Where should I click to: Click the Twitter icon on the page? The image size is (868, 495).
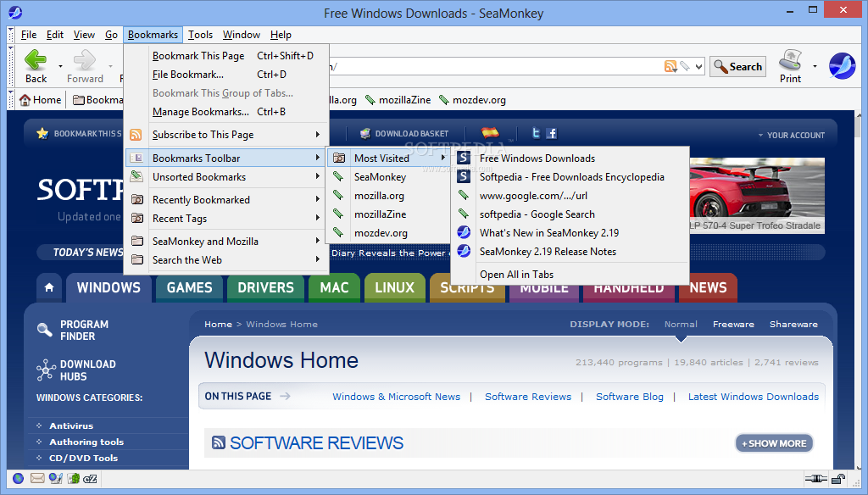pyautogui.click(x=536, y=133)
